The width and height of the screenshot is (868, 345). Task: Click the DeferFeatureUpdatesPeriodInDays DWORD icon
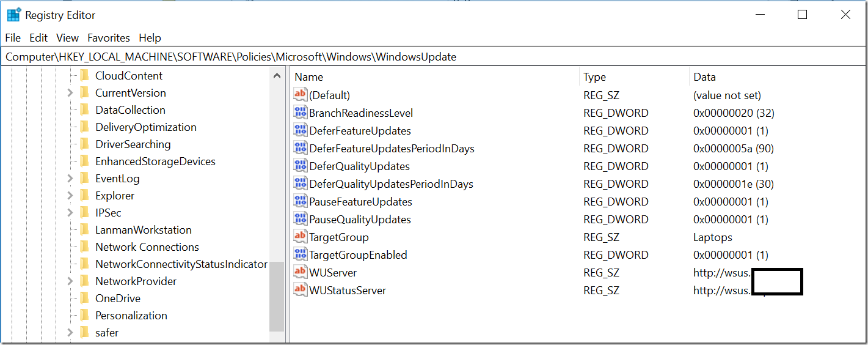pyautogui.click(x=301, y=148)
